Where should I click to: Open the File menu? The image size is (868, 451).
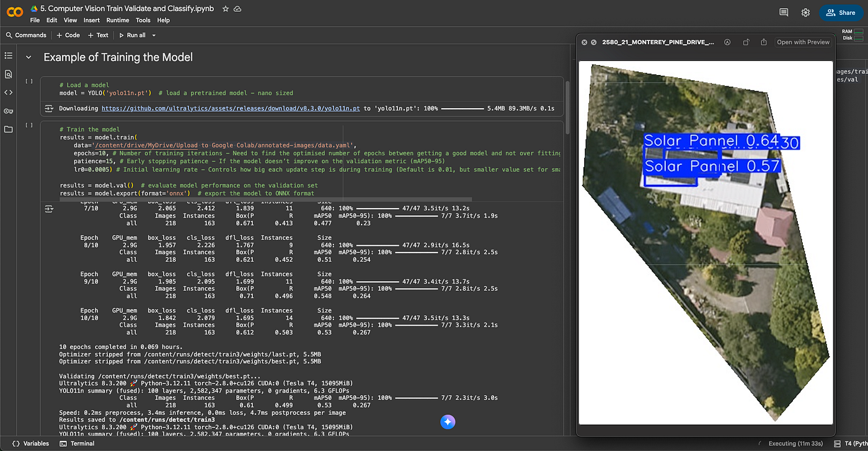(x=35, y=20)
